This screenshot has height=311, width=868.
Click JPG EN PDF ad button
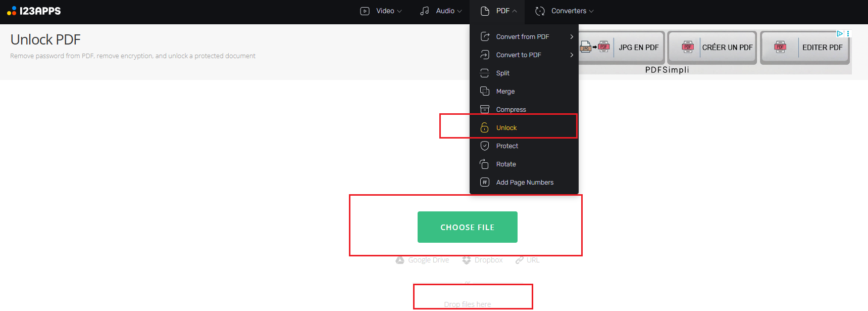click(x=621, y=48)
